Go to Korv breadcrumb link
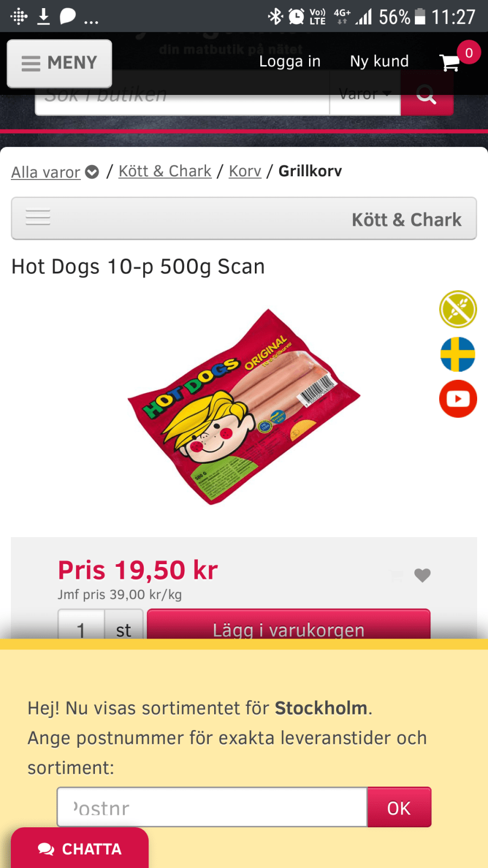 pyautogui.click(x=245, y=171)
